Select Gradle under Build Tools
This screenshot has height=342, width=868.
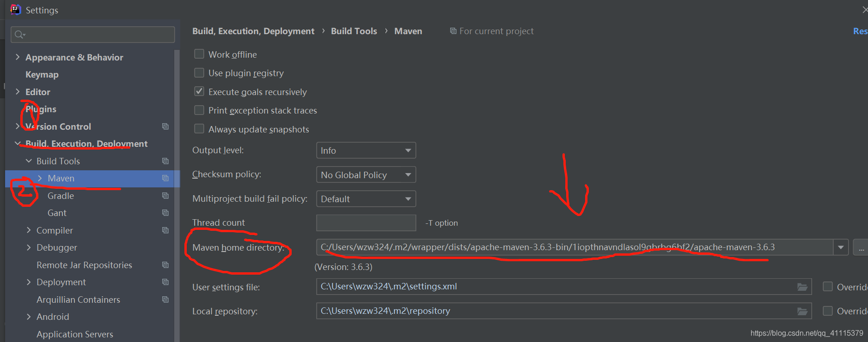(61, 196)
